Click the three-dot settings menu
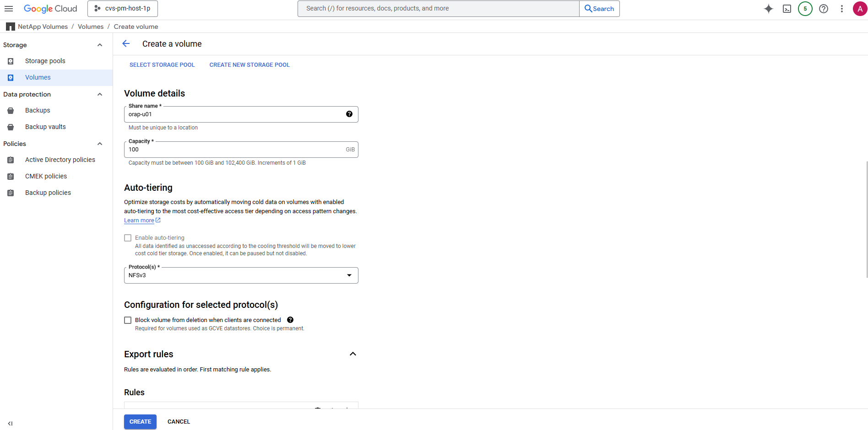Screen dimensions: 868x430 841,9
